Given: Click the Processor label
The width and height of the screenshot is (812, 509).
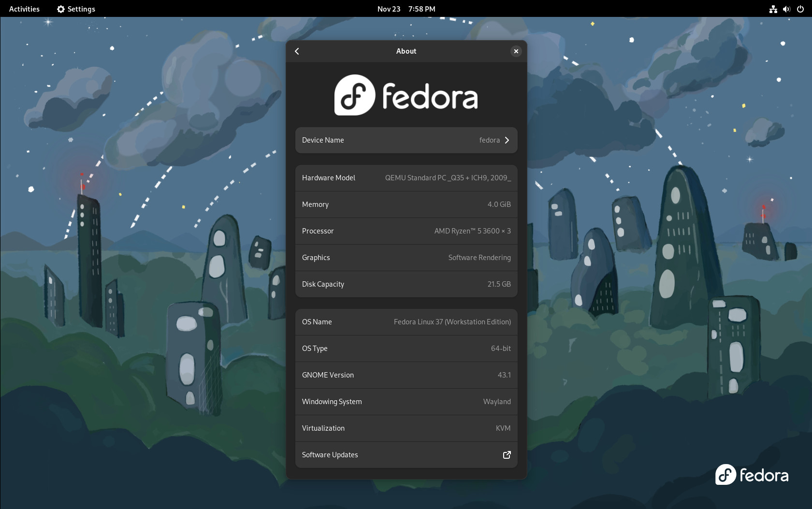Looking at the screenshot, I should [318, 231].
